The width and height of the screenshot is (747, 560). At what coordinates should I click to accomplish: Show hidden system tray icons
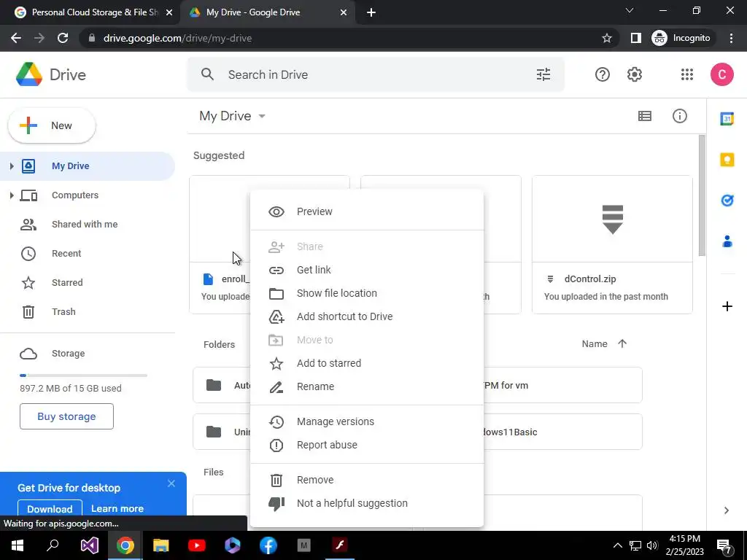pos(617,545)
